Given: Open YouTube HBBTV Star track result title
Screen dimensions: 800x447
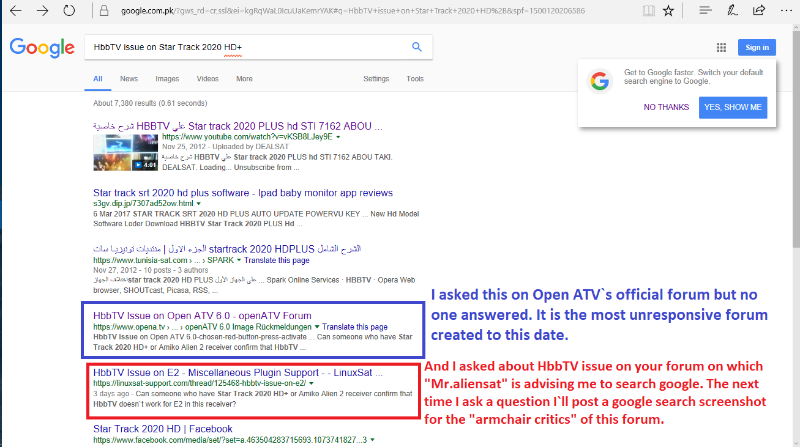Looking at the screenshot, I should click(x=237, y=126).
